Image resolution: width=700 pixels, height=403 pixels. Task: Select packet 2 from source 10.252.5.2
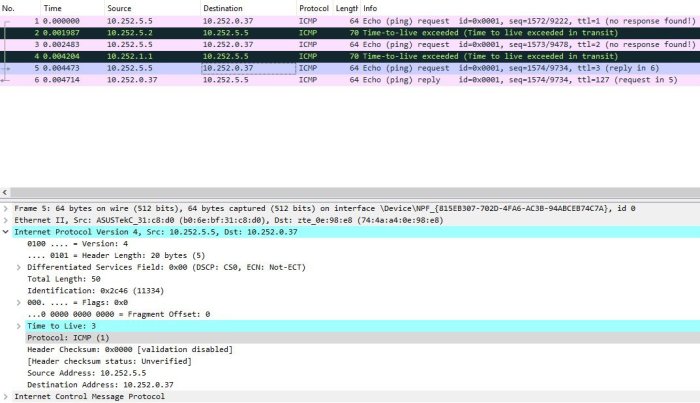(x=350, y=33)
